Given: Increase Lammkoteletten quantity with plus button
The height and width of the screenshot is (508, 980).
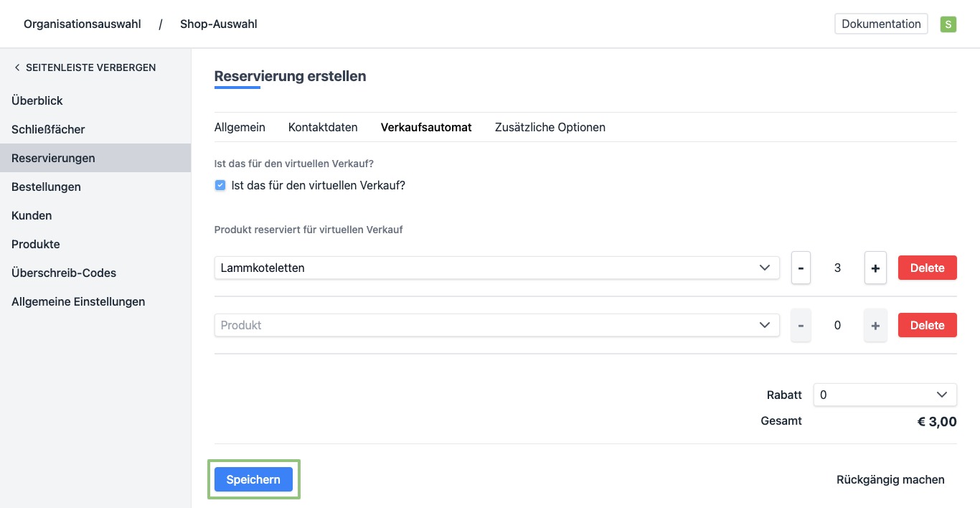Looking at the screenshot, I should pyautogui.click(x=875, y=268).
